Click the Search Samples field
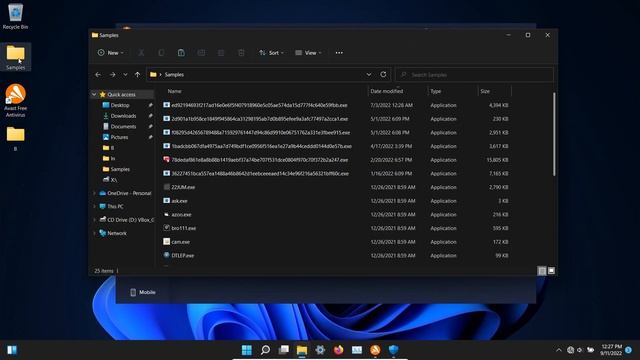 click(x=475, y=75)
